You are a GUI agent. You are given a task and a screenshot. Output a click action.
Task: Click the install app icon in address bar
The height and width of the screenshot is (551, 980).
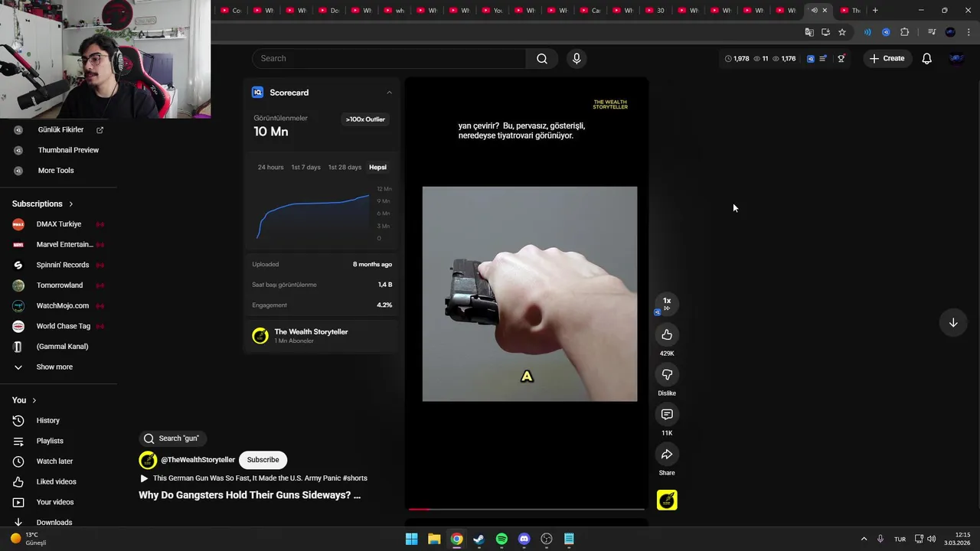click(825, 32)
